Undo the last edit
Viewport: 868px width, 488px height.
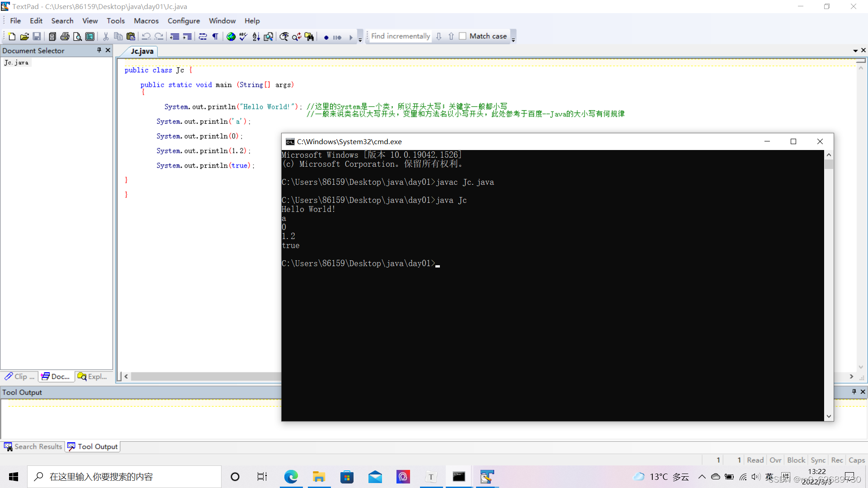click(146, 37)
